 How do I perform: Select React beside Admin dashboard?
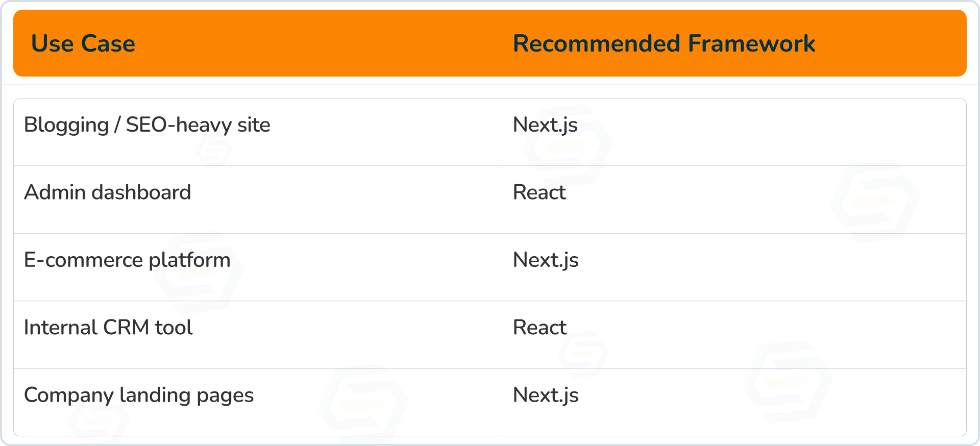tap(540, 192)
